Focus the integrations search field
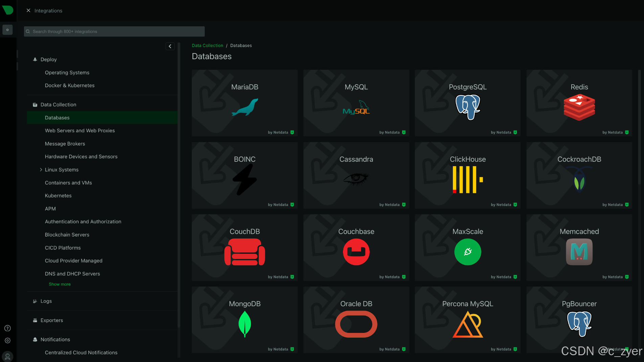 [114, 31]
